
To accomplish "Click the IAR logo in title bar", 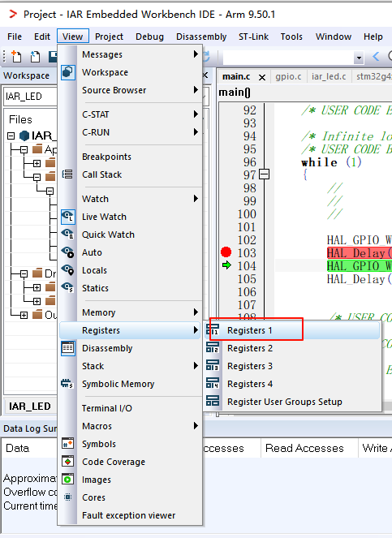I will (x=13, y=14).
